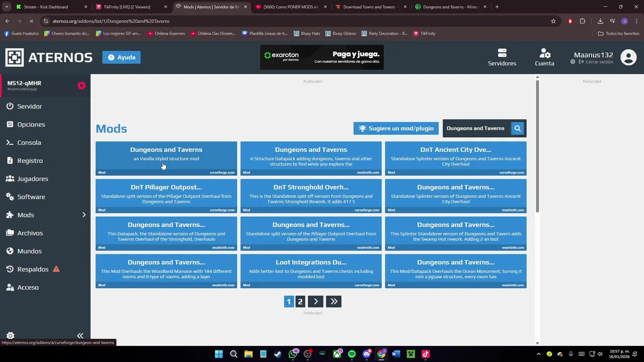
Task: Click the user profile avatar
Action: pos(628,57)
